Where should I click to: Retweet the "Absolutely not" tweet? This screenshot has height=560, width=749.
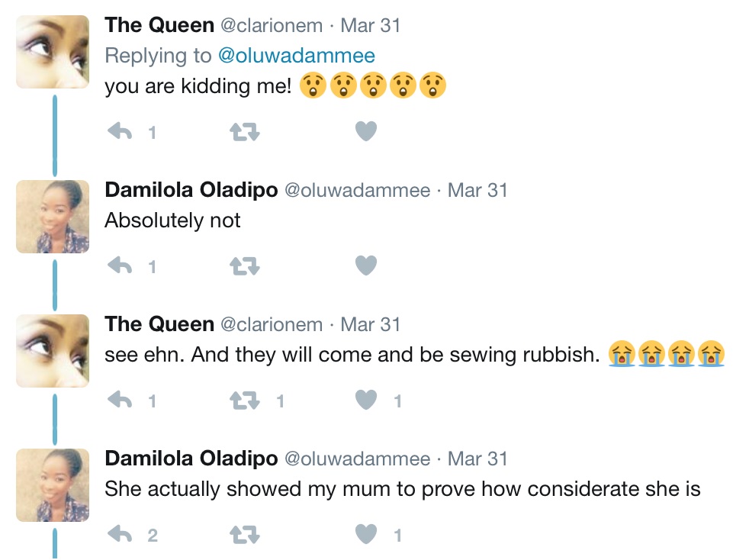pos(245,266)
